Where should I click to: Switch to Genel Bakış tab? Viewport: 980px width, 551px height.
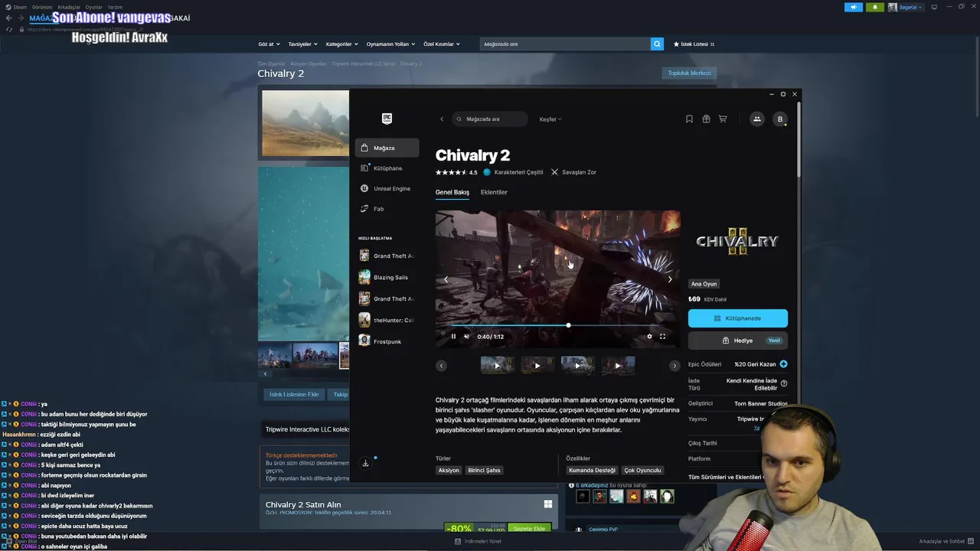(x=452, y=192)
